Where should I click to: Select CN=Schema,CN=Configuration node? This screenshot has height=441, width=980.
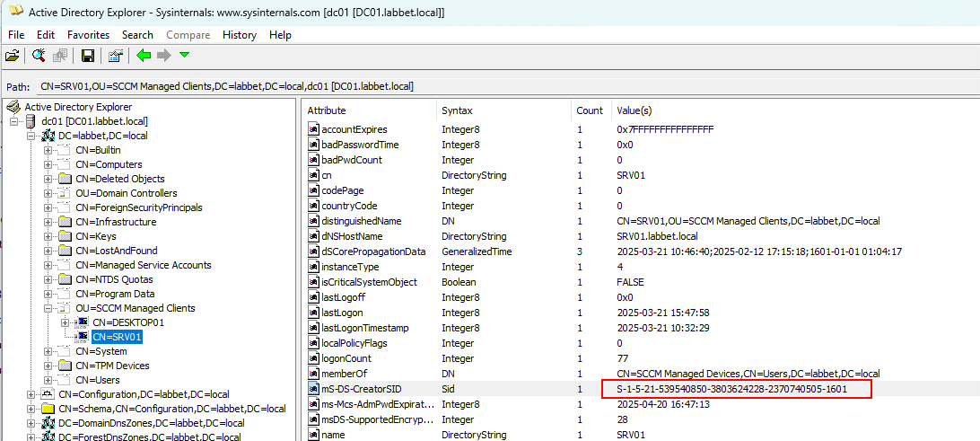[x=172, y=409]
